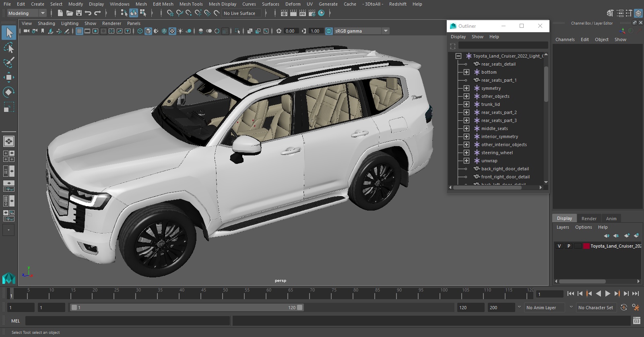Toggle layer visibility V box
The width and height of the screenshot is (644, 337).
point(559,246)
